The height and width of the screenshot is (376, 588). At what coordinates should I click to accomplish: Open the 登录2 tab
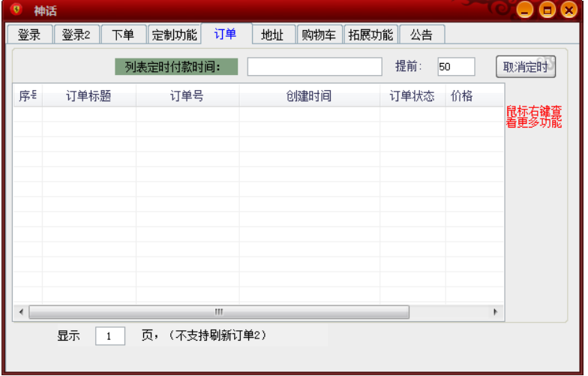[x=76, y=35]
